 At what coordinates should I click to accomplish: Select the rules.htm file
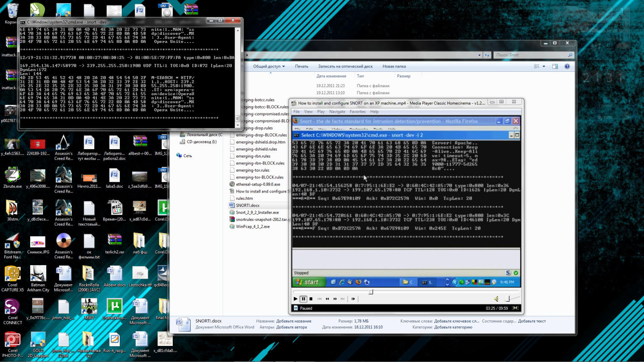tap(244, 198)
